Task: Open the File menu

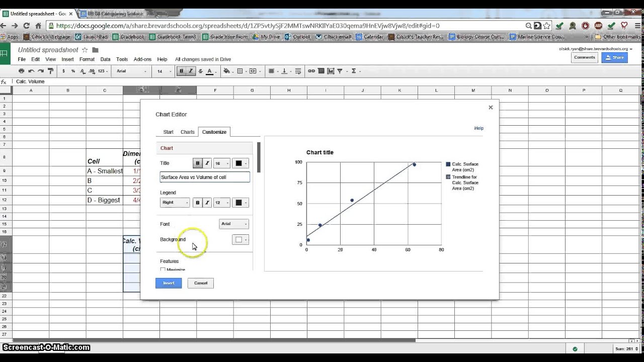Action: tap(22, 59)
